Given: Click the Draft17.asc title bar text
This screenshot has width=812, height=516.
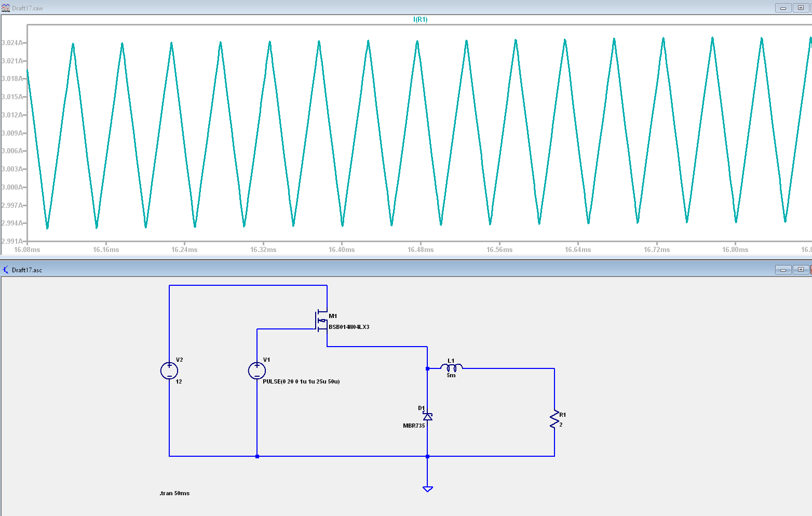Looking at the screenshot, I should [x=27, y=270].
